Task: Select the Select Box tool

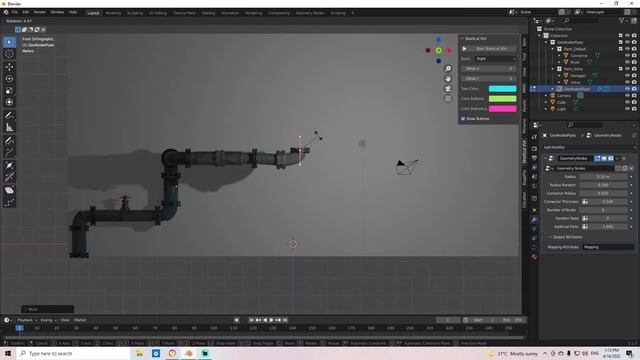Action: [x=9, y=42]
